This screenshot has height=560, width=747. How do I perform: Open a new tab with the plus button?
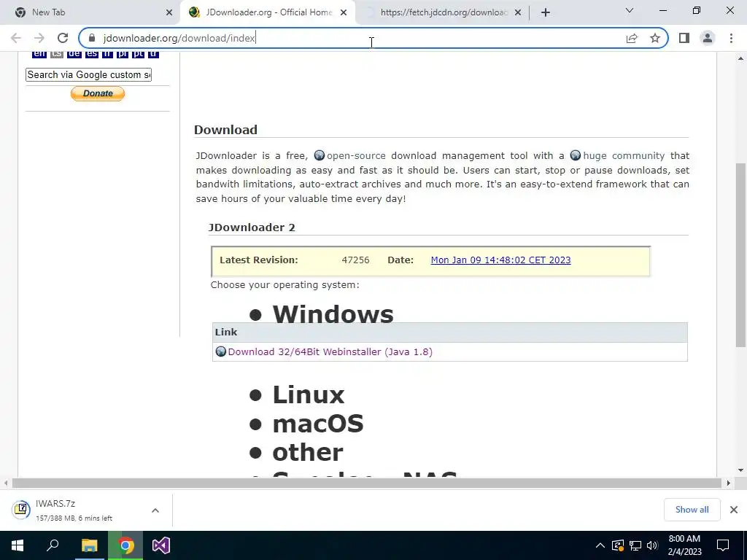point(546,12)
